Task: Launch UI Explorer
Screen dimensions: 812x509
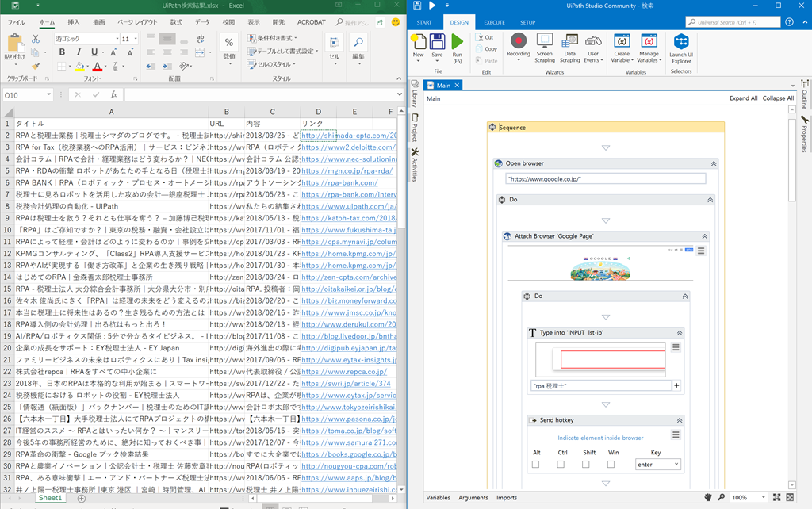Action: click(x=681, y=41)
